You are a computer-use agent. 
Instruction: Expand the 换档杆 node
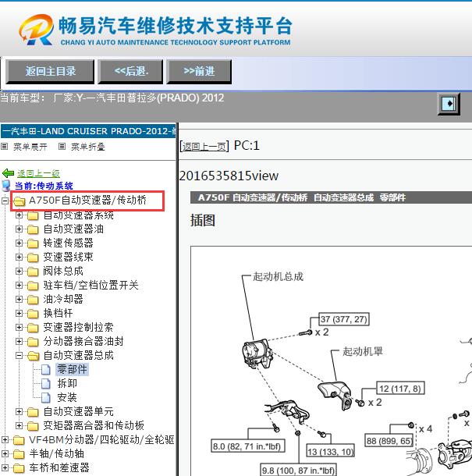tap(19, 313)
